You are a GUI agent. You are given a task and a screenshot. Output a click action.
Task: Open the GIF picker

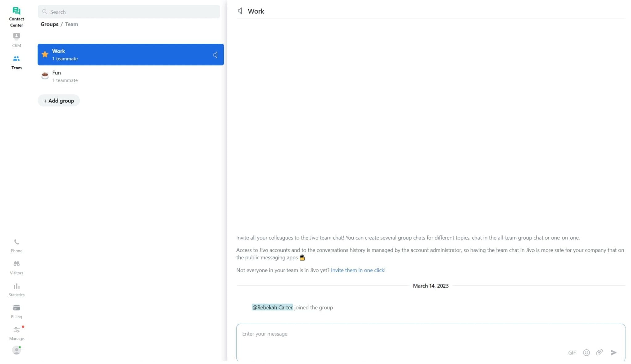click(x=572, y=353)
